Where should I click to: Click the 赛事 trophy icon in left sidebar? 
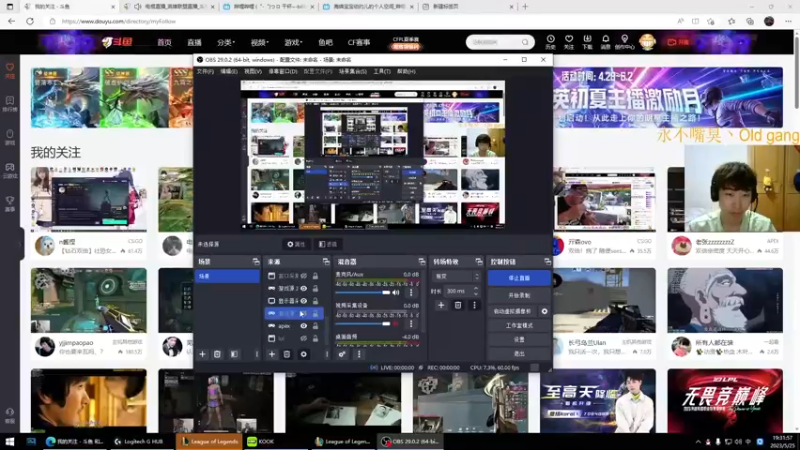coord(10,204)
